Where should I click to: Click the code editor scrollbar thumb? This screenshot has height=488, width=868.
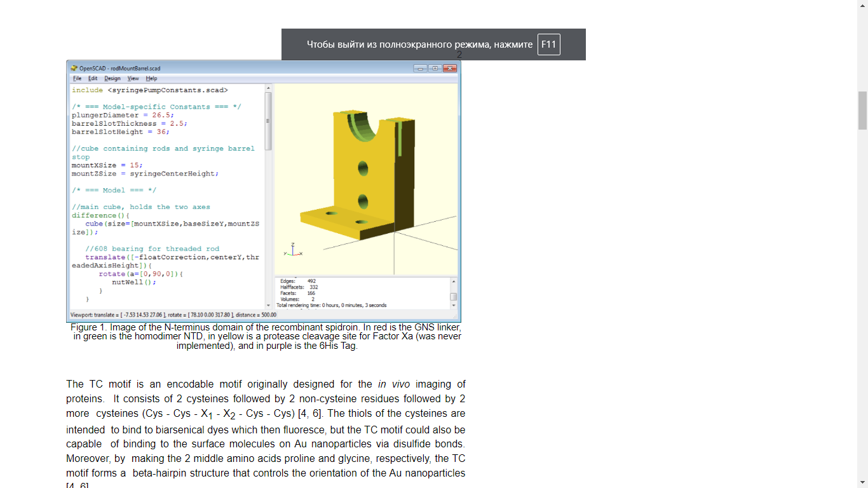pyautogui.click(x=268, y=121)
